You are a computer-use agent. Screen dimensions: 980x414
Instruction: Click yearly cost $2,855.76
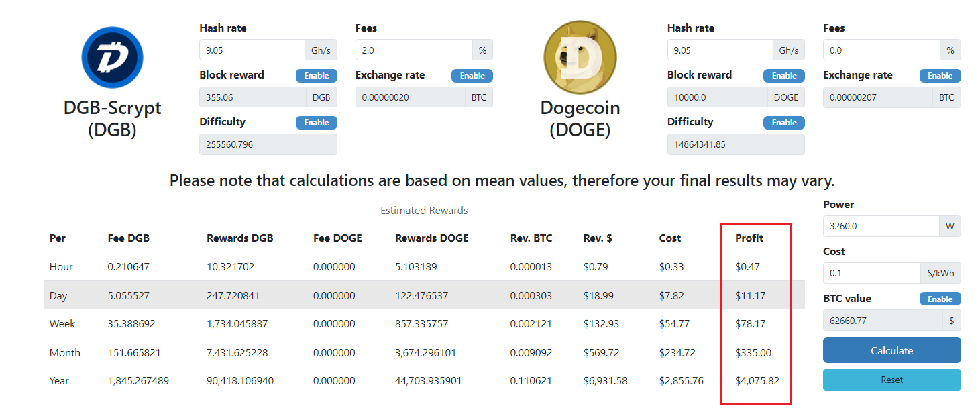pos(682,381)
